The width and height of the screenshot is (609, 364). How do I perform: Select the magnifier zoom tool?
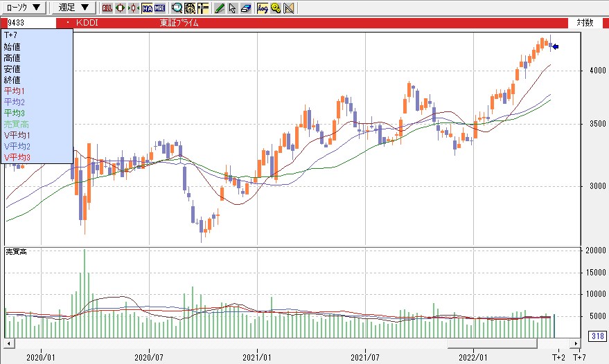pyautogui.click(x=177, y=8)
